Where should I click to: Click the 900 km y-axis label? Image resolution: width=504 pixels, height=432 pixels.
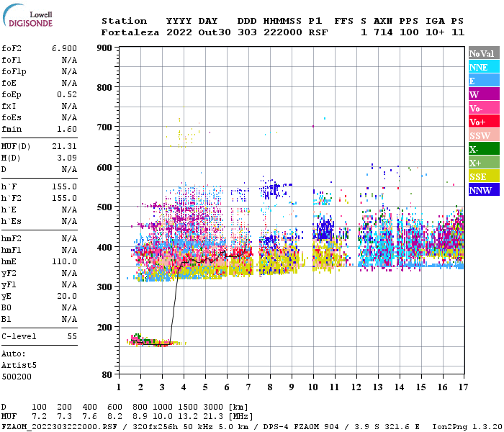tap(104, 48)
